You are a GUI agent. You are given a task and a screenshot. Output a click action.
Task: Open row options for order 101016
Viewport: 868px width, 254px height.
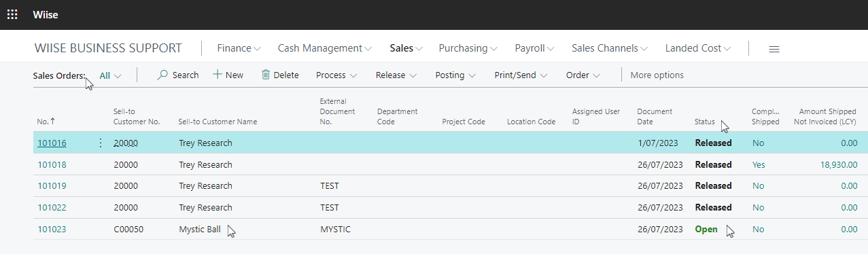click(x=101, y=143)
